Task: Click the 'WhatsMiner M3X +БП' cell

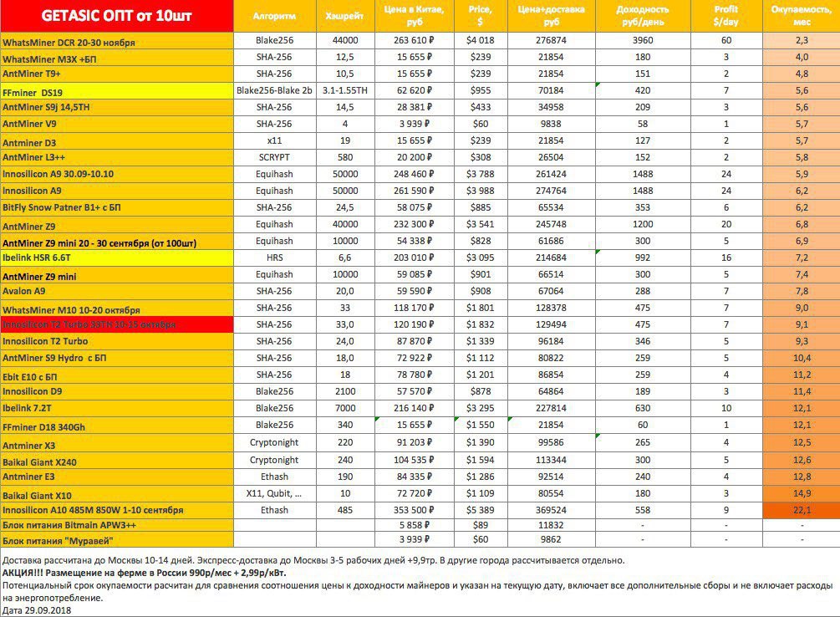Action: point(117,58)
